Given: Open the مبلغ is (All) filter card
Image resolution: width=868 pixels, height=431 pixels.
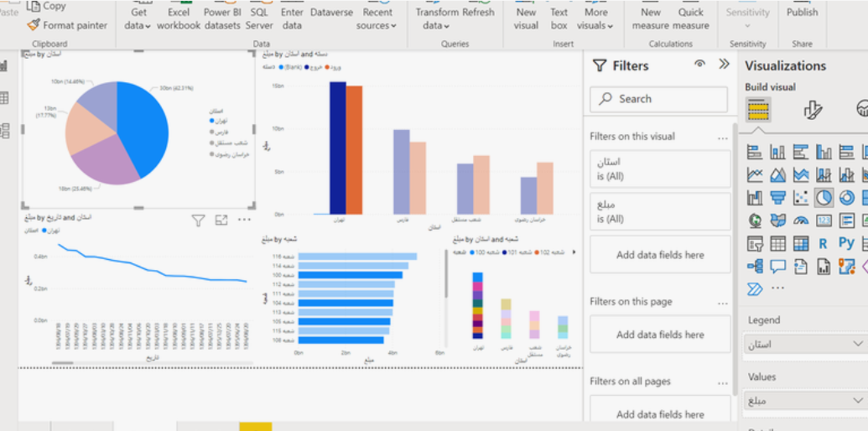Looking at the screenshot, I should click(660, 211).
